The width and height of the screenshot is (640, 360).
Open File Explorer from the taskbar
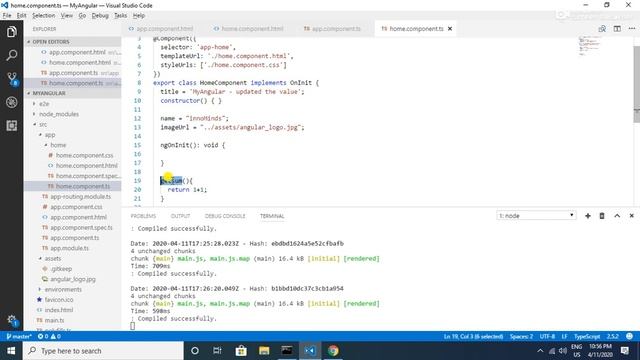(x=264, y=351)
